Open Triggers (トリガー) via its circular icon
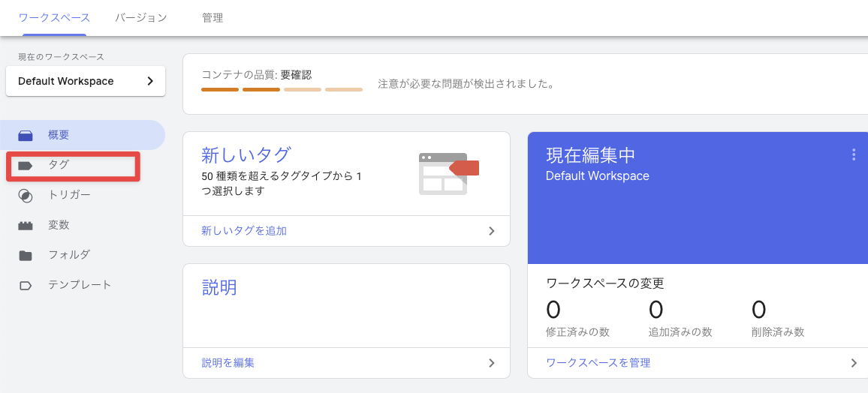The image size is (868, 393). point(26,196)
